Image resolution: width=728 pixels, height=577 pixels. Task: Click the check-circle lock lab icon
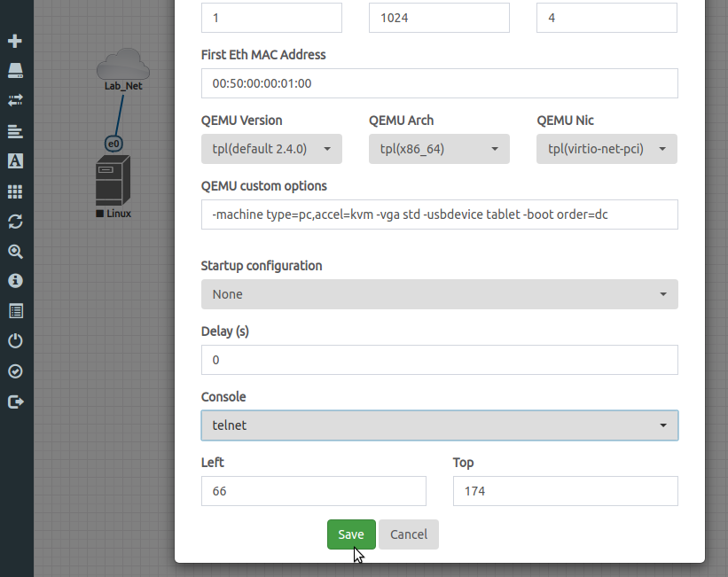pos(15,371)
